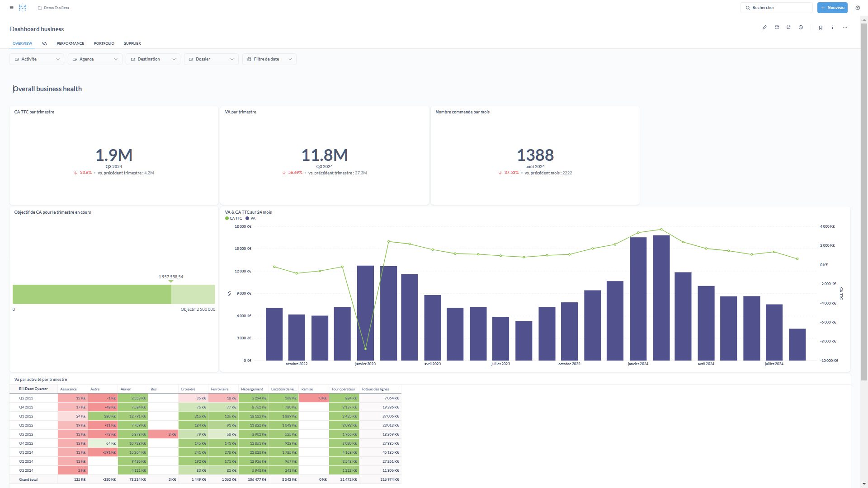Click the objective progress bar
Screen dimensions: 868x488
coord(114,294)
